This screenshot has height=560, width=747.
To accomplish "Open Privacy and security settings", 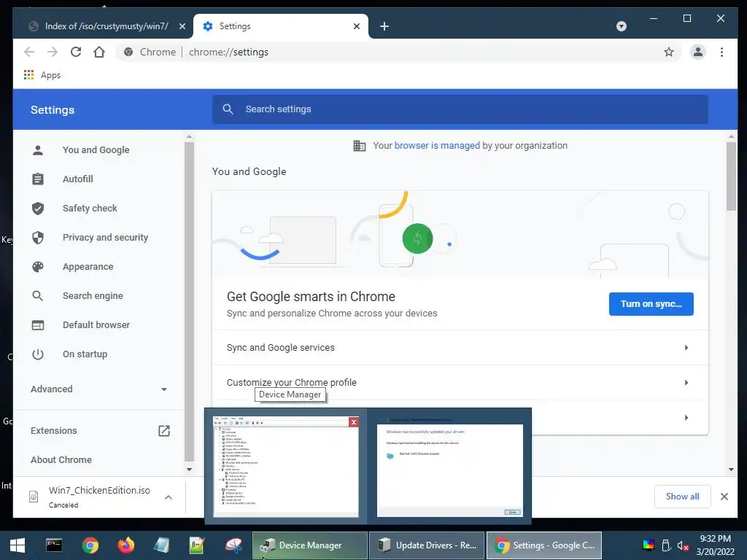I will [x=105, y=237].
